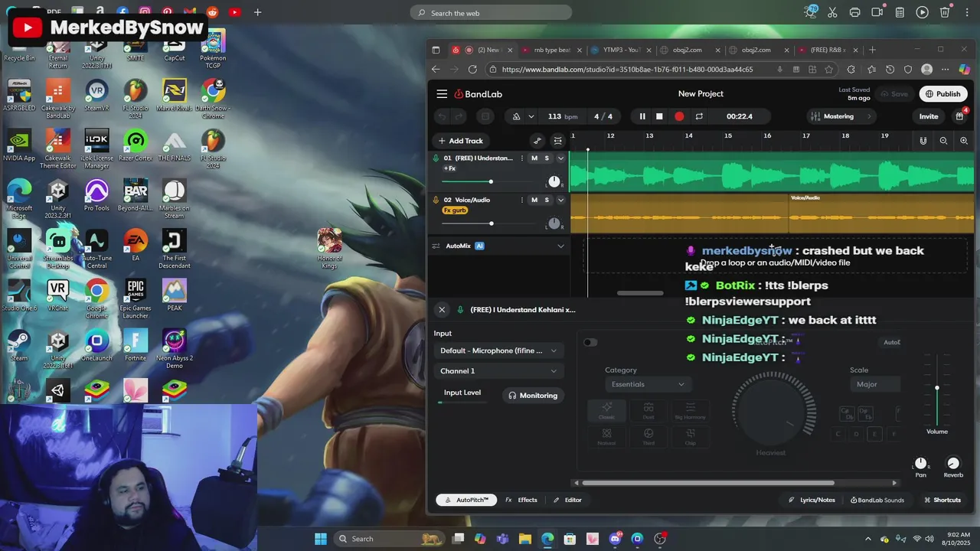Zoom out the timeline
The image size is (980, 551).
click(x=943, y=141)
